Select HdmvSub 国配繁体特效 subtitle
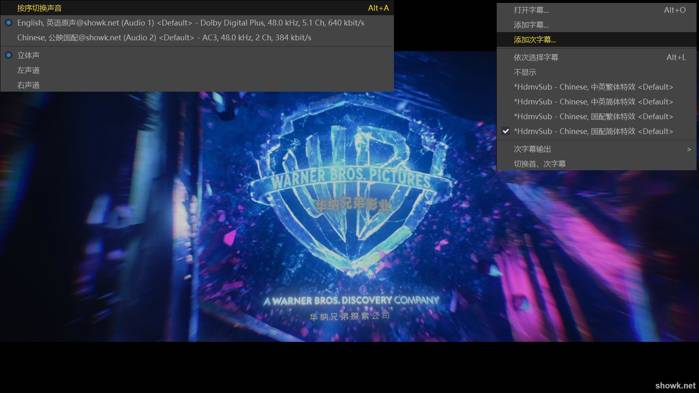 pyautogui.click(x=596, y=116)
